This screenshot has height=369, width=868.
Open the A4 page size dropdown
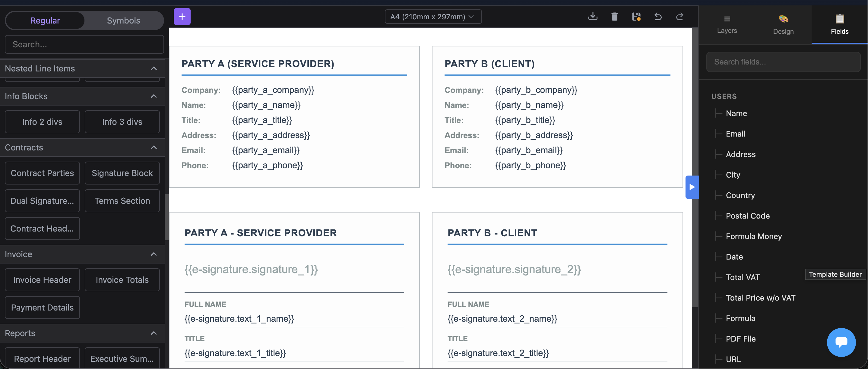pyautogui.click(x=433, y=17)
